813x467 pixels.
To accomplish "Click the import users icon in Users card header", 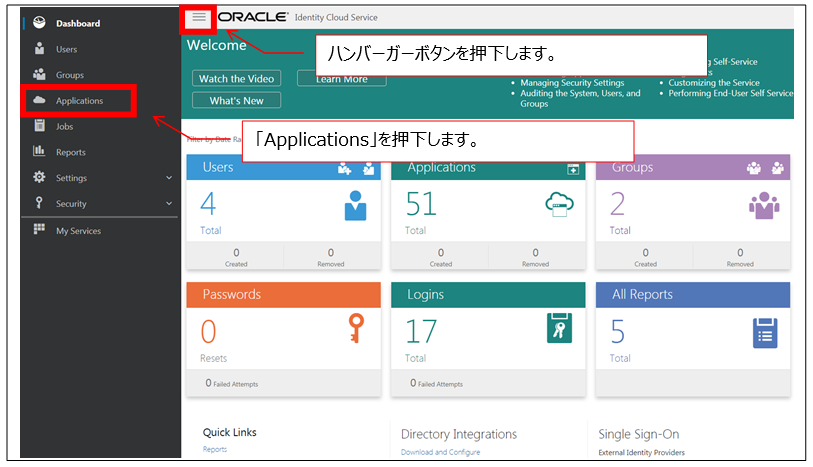I will (x=368, y=168).
